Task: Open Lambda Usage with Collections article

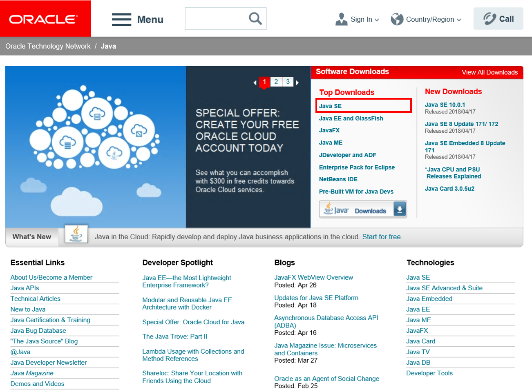Action: 193,355
